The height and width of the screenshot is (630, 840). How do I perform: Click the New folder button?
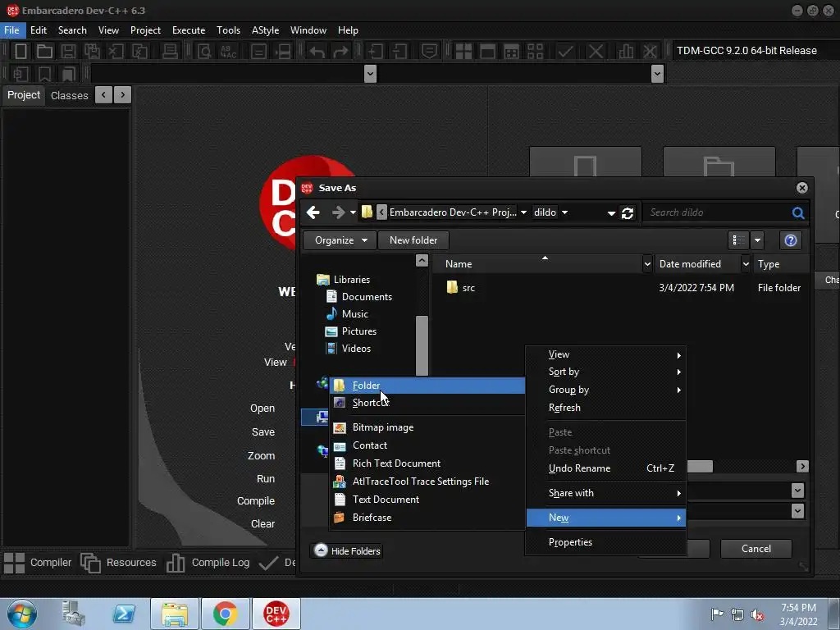413,240
